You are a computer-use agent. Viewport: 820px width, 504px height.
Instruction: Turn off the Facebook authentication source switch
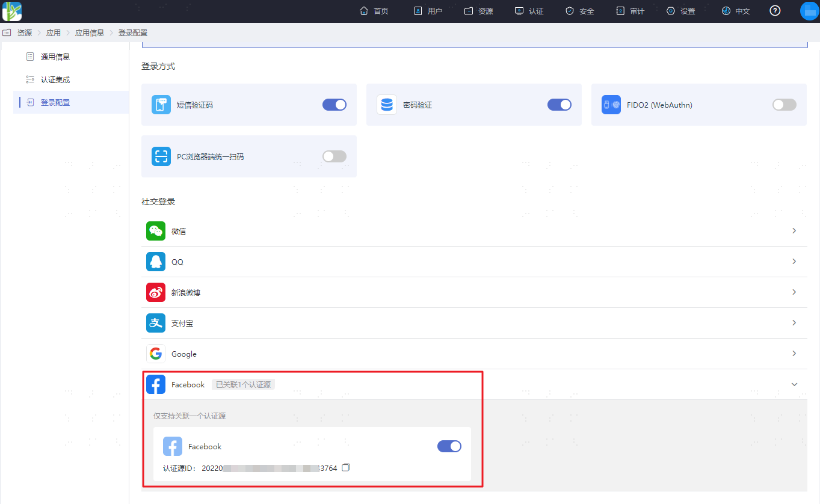click(x=449, y=446)
